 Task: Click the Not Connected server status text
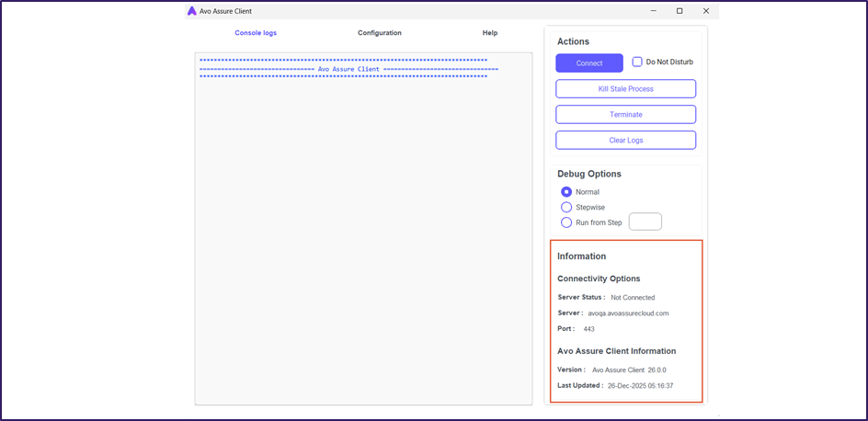633,298
